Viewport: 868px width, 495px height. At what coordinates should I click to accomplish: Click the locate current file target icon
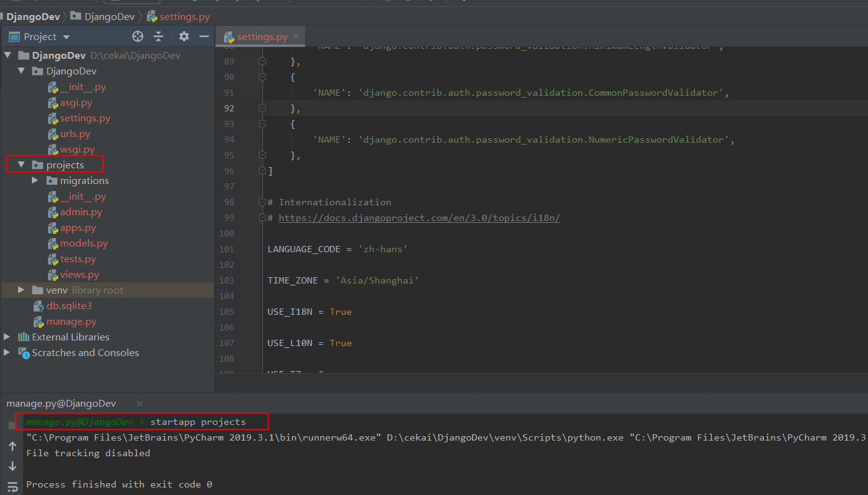pyautogui.click(x=138, y=36)
